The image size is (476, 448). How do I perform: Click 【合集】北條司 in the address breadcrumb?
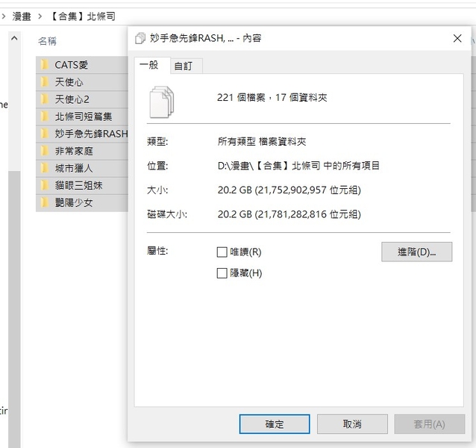[x=83, y=16]
